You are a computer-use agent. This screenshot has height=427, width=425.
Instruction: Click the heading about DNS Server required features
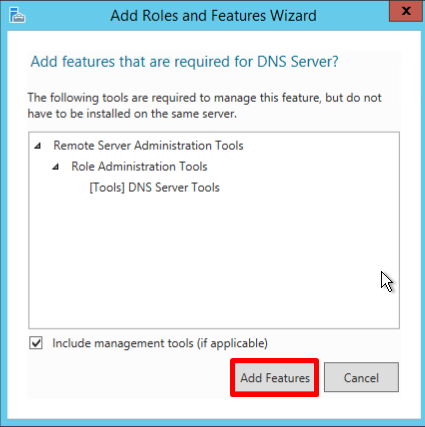point(184,62)
